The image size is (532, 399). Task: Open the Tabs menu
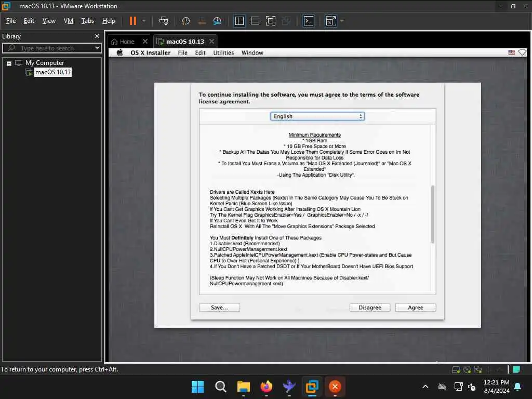pyautogui.click(x=87, y=21)
